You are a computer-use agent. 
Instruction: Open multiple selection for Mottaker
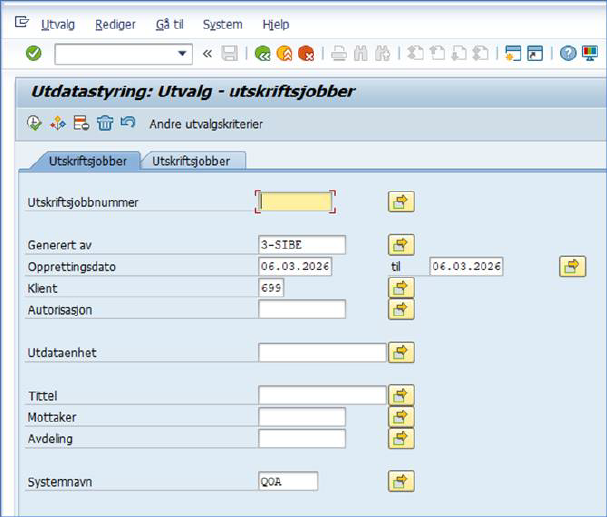click(401, 417)
